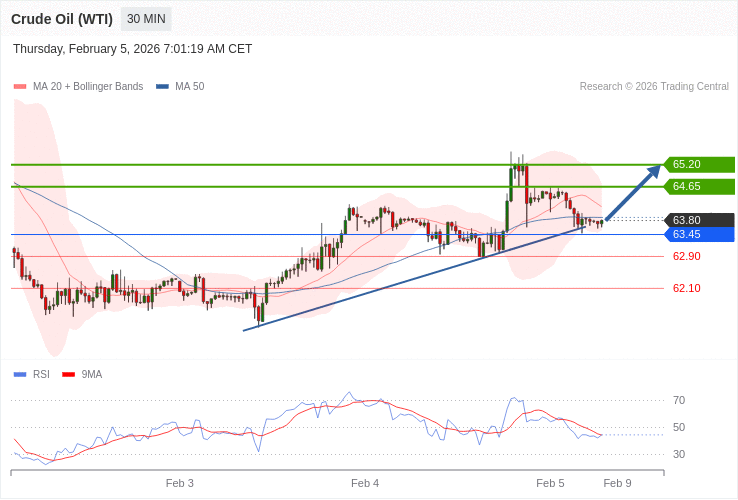
Task: Select the 64.65 green resistance price tag
Action: pos(700,186)
